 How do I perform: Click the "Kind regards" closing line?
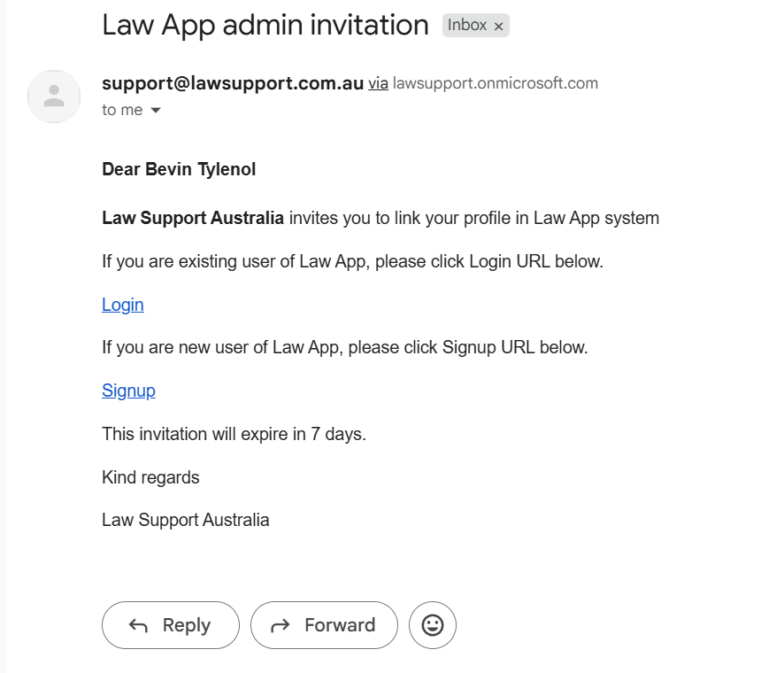tap(150, 477)
